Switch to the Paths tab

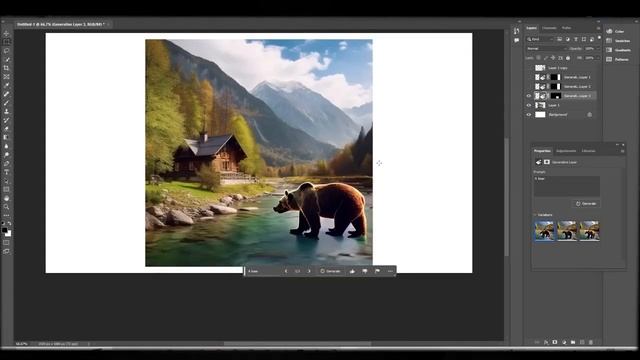tap(567, 28)
